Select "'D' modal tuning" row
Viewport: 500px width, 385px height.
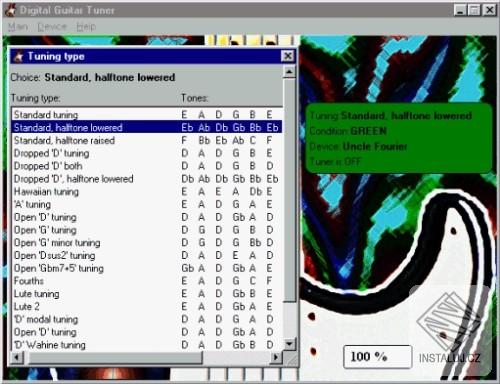[x=147, y=319]
